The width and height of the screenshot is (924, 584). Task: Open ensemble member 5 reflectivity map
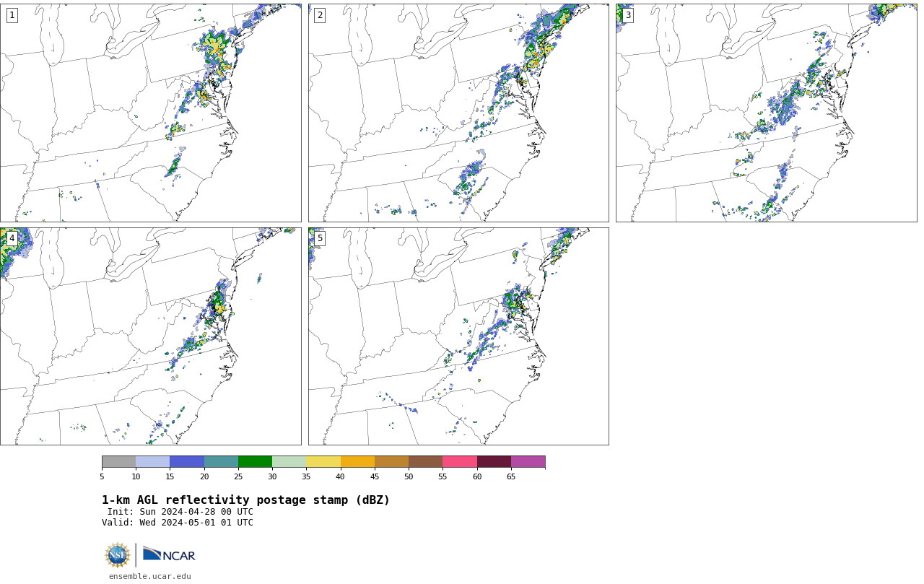[458, 336]
